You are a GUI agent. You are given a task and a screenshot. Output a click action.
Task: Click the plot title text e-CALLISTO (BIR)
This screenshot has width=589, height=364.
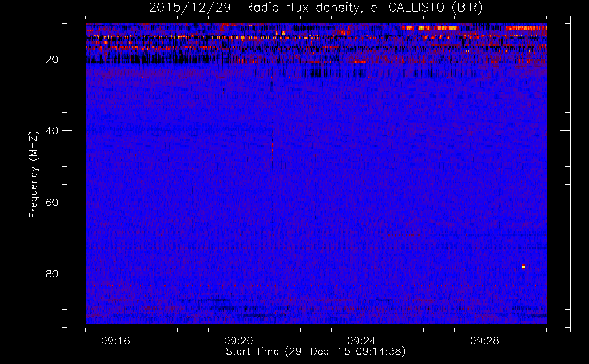(427, 8)
